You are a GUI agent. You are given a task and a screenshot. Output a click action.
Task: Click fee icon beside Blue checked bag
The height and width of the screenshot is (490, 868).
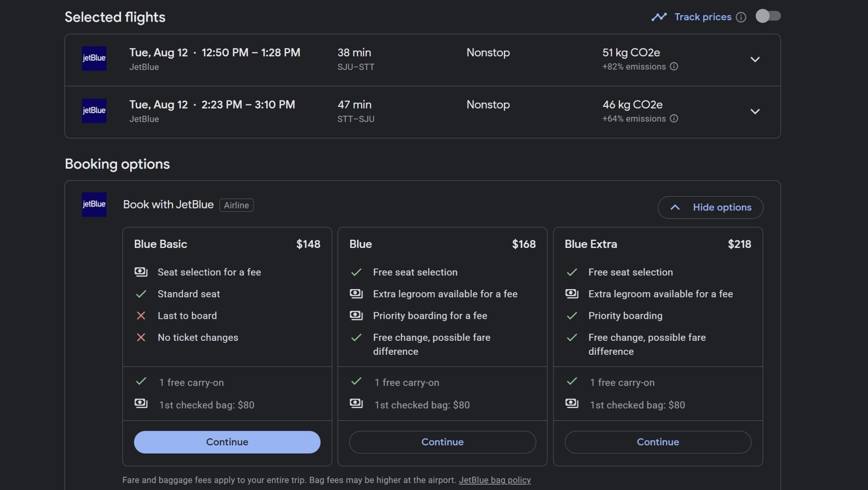(x=356, y=403)
